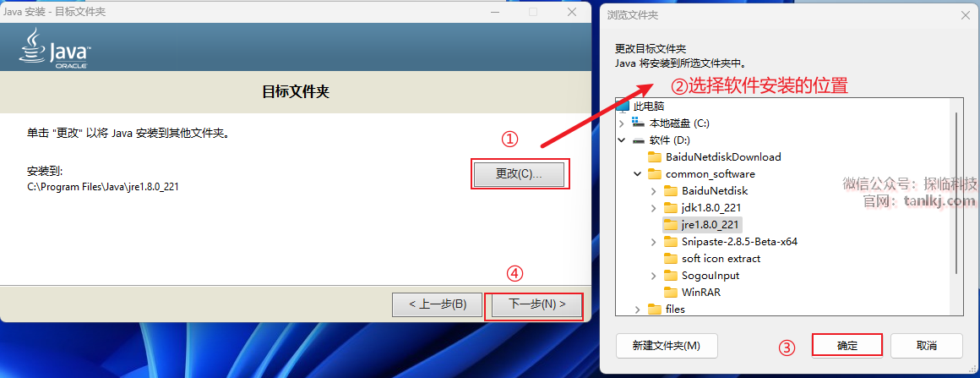This screenshot has height=378, width=980.
Task: Select SogouInput folder icon
Action: tap(671, 275)
